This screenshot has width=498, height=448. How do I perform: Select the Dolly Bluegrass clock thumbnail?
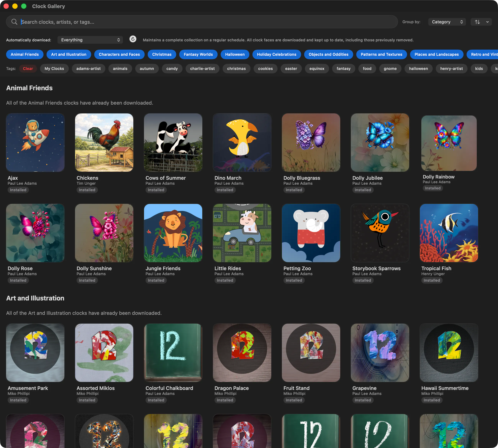[x=311, y=143]
